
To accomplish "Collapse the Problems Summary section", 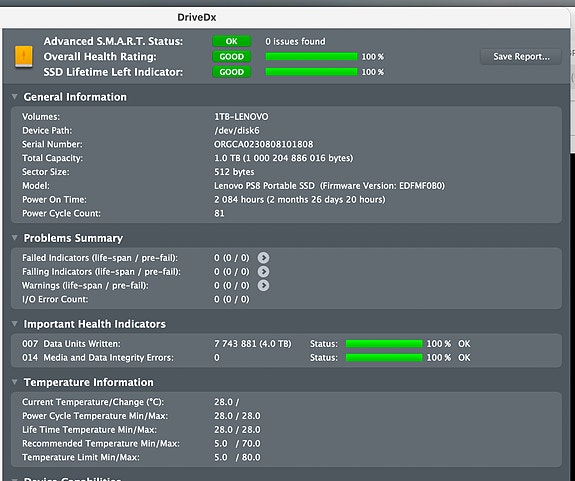I will pyautogui.click(x=15, y=238).
